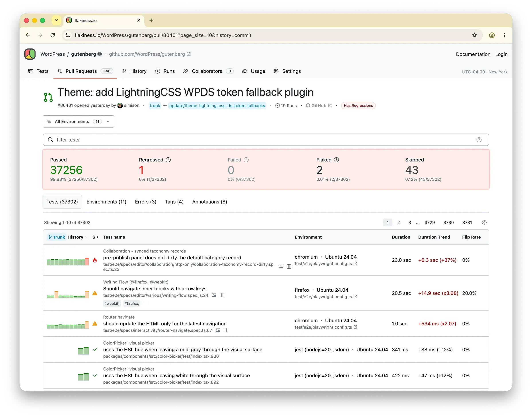Open the Collaborators tab

(208, 71)
